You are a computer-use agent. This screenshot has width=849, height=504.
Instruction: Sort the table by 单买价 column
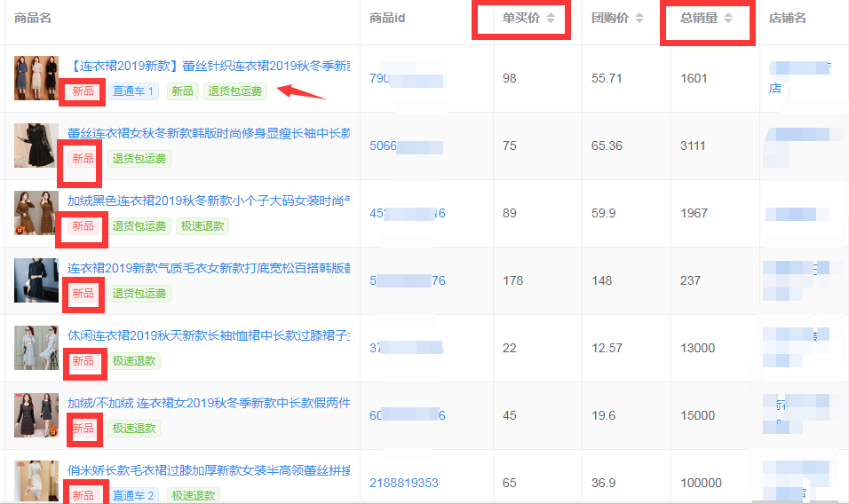coord(550,18)
